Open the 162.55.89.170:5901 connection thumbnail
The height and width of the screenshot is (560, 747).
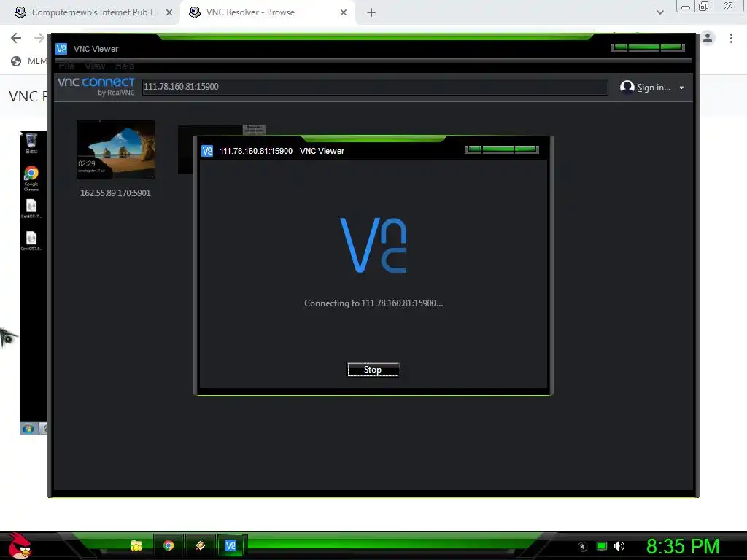115,149
